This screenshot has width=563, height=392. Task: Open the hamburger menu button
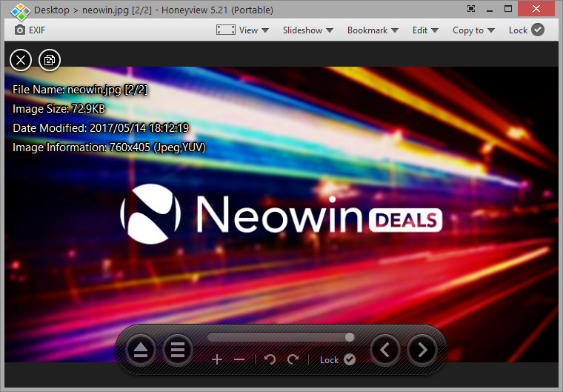click(177, 350)
